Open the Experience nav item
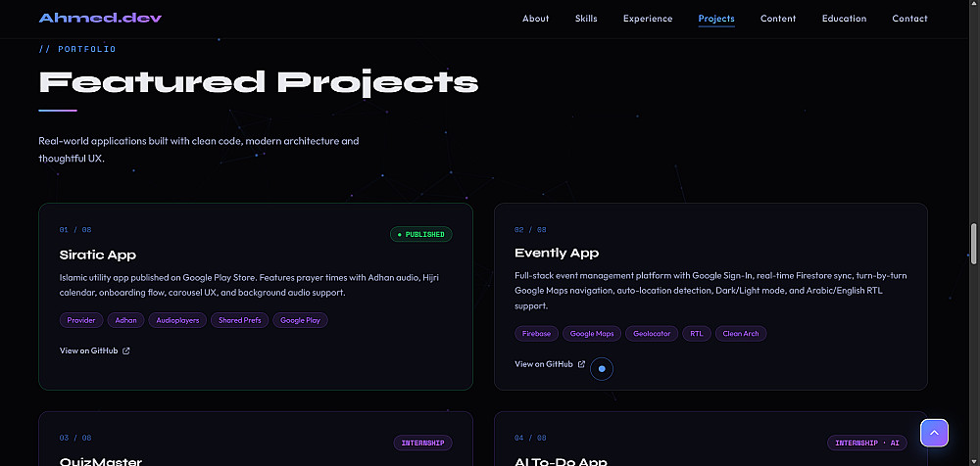This screenshot has height=466, width=980. click(648, 19)
